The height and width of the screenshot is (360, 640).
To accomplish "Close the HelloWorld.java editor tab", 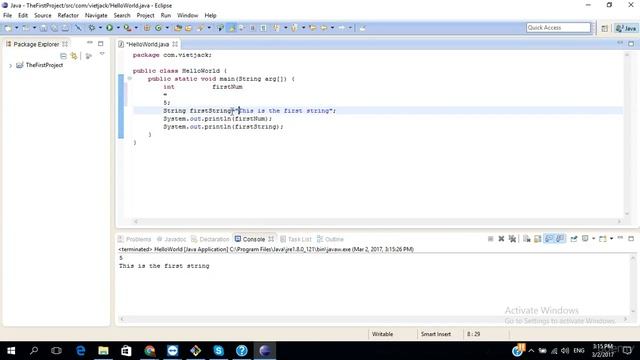I will pyautogui.click(x=175, y=44).
